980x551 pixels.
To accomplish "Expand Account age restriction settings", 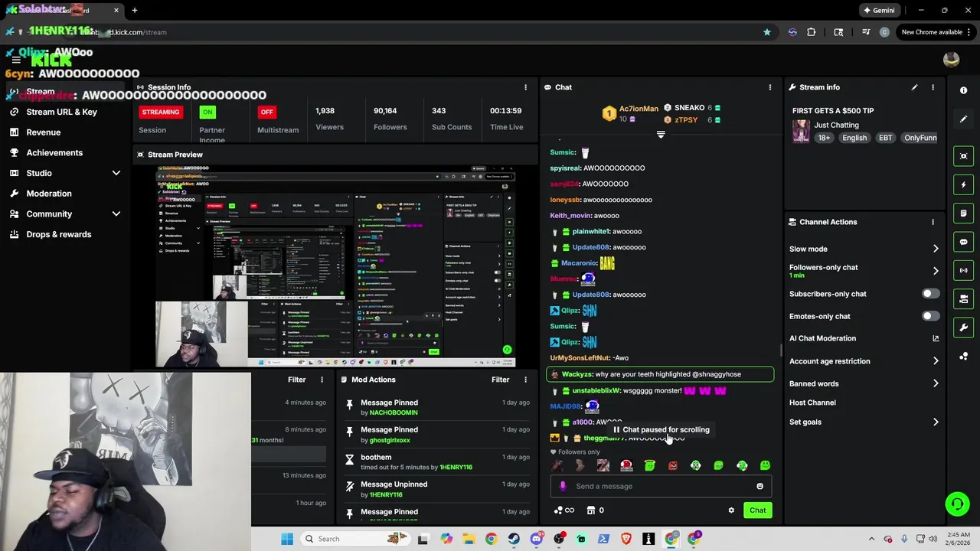I will (936, 361).
